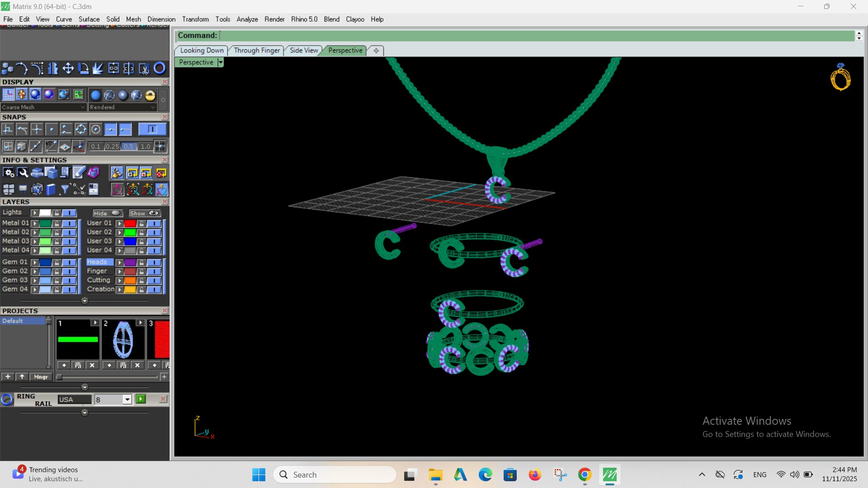Enable the Quadrant snap icon
This screenshot has height=488, width=868.
pos(81,130)
